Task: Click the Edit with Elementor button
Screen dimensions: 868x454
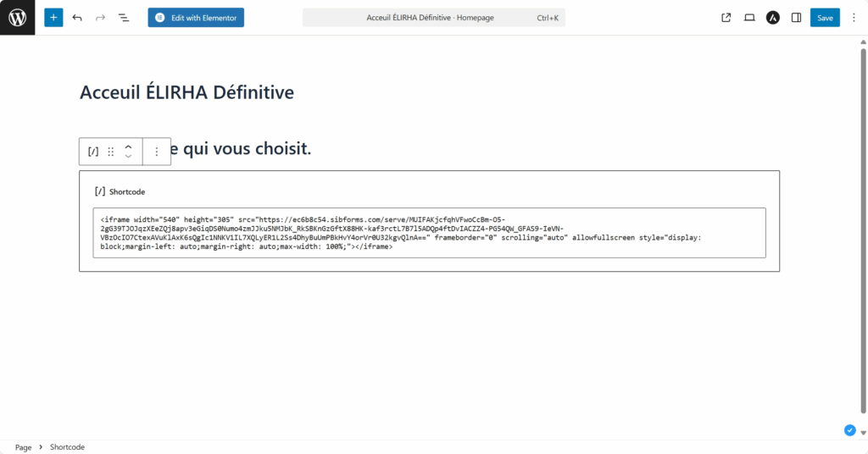Action: [x=196, y=17]
